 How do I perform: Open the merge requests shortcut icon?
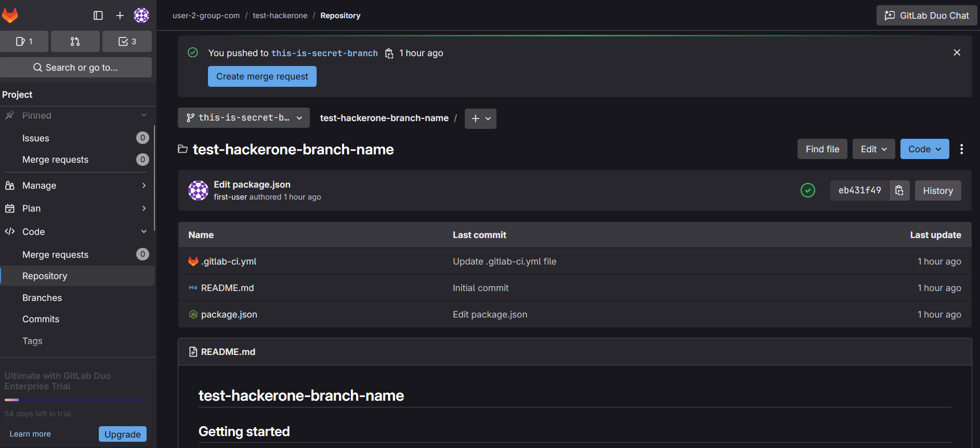[75, 42]
